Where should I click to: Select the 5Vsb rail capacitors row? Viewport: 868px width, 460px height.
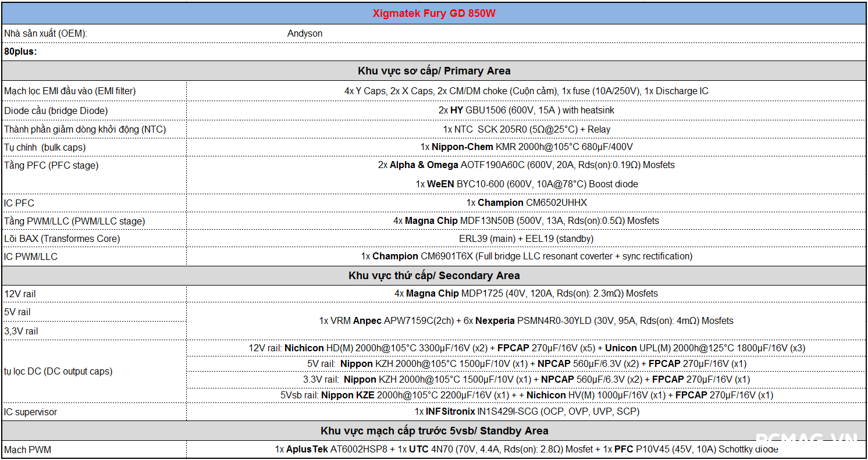point(526,395)
